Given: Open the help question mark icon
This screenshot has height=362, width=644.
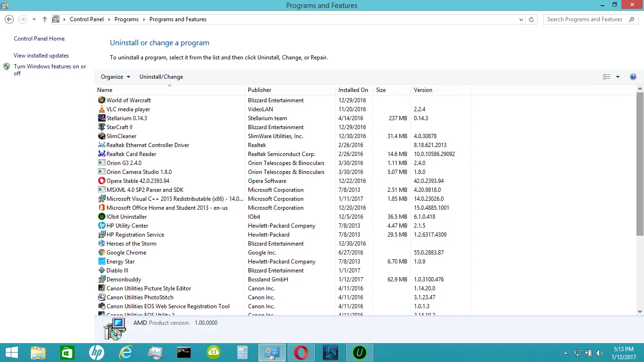Looking at the screenshot, I should pyautogui.click(x=633, y=77).
